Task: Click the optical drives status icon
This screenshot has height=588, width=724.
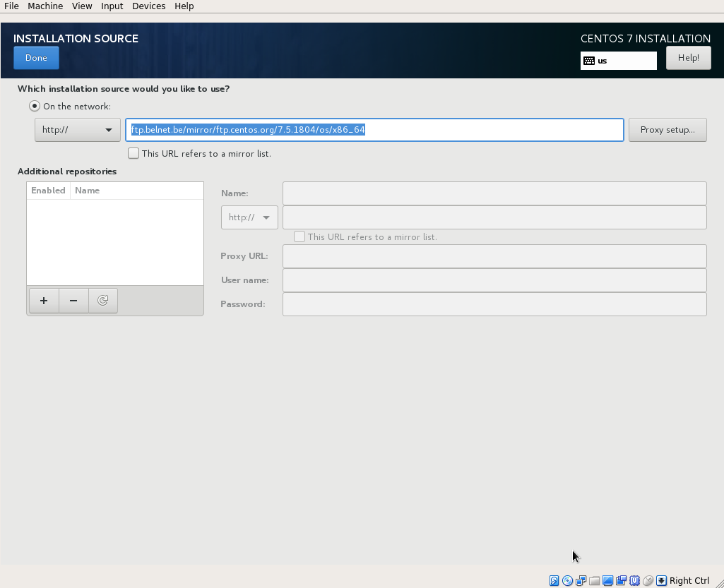Action: (567, 580)
